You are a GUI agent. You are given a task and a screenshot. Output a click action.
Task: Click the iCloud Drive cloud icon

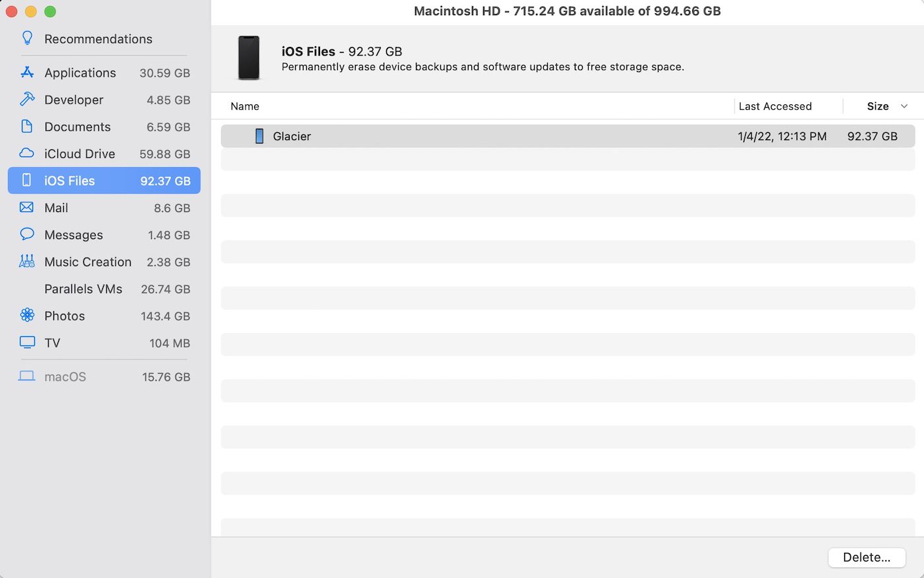click(x=27, y=153)
